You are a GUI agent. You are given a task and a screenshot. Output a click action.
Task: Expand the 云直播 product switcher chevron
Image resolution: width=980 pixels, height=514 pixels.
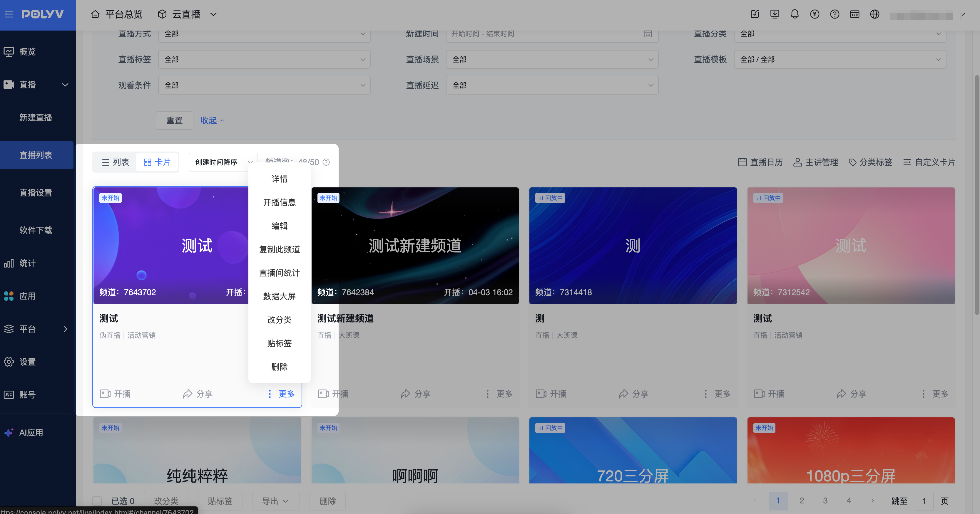click(213, 14)
